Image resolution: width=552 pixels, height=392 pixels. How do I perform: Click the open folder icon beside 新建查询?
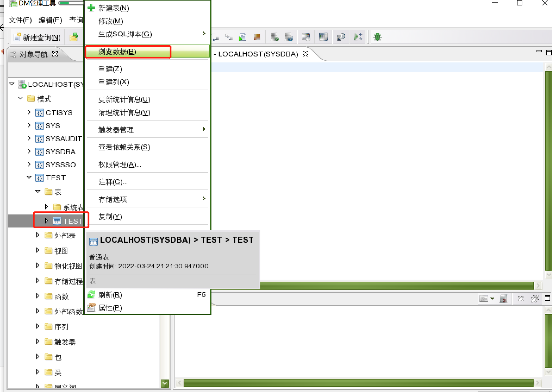pyautogui.click(x=74, y=37)
